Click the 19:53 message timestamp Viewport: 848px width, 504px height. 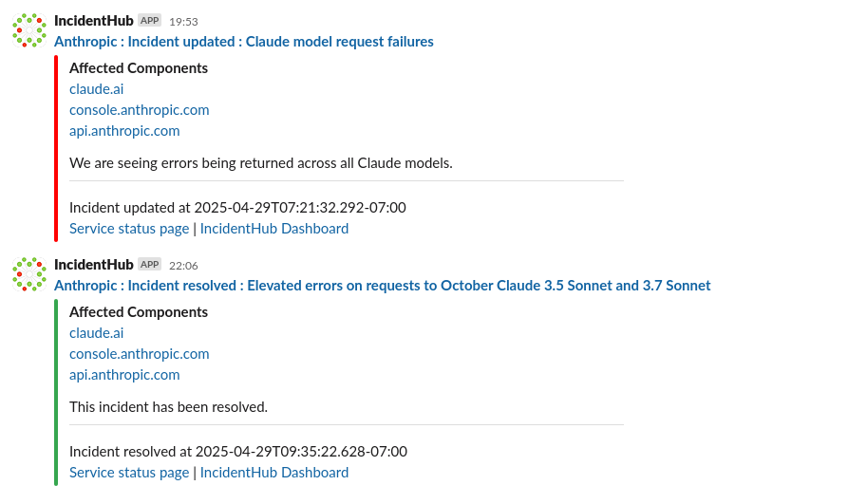tap(183, 21)
